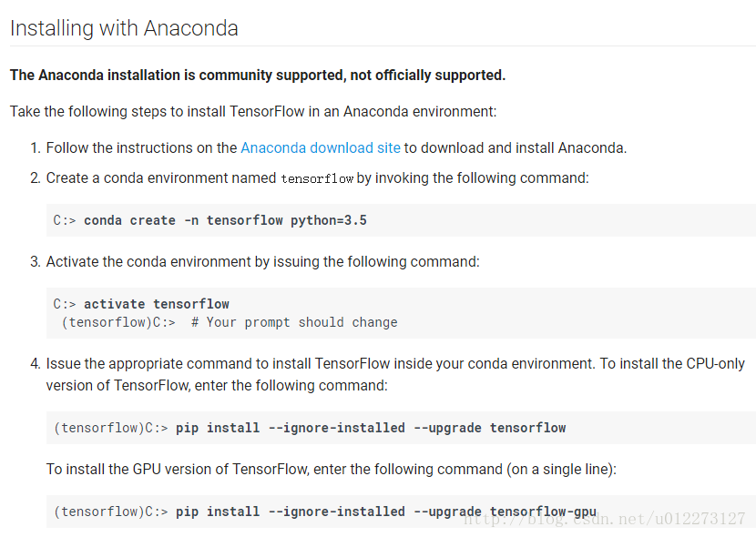Open the Anaconda download site link
The width and height of the screenshot is (756, 537).
click(320, 147)
